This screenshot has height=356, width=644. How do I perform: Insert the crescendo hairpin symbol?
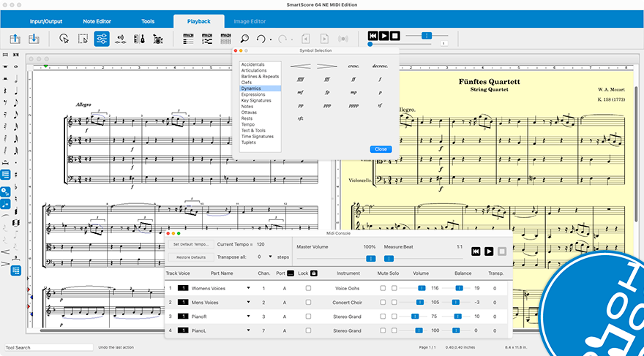(x=301, y=66)
